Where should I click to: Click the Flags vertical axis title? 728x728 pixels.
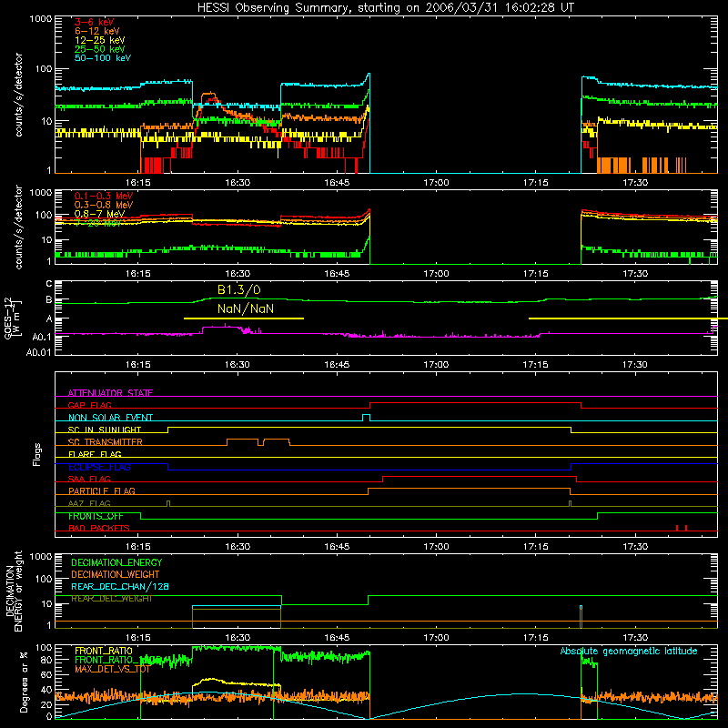[x=37, y=454]
